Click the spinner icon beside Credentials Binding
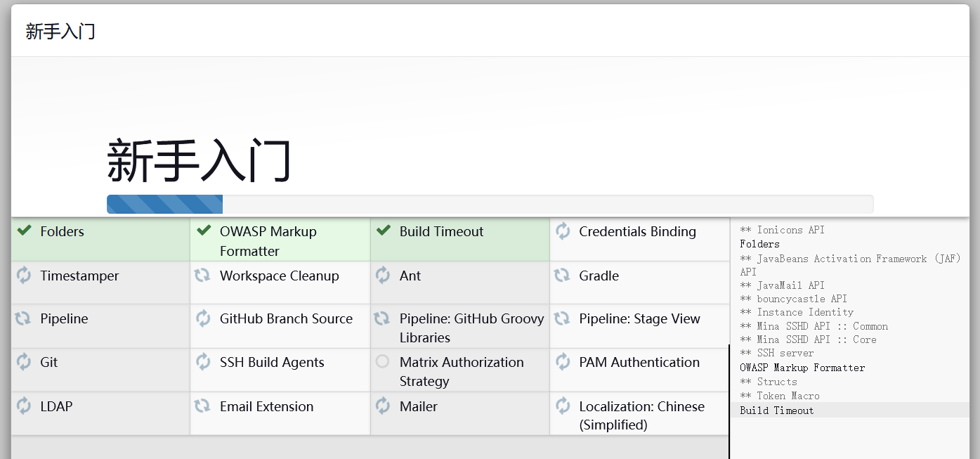The height and width of the screenshot is (459, 980). [x=563, y=231]
